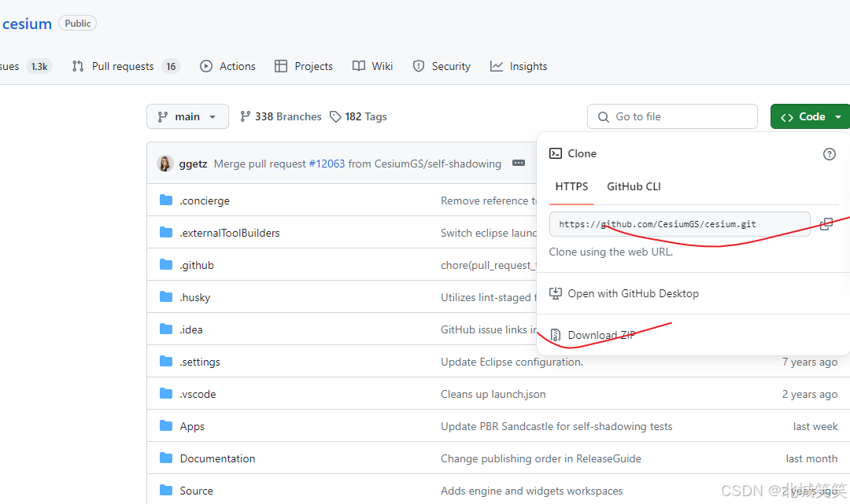Click the Wiki book icon
This screenshot has width=850, height=504.
(358, 66)
